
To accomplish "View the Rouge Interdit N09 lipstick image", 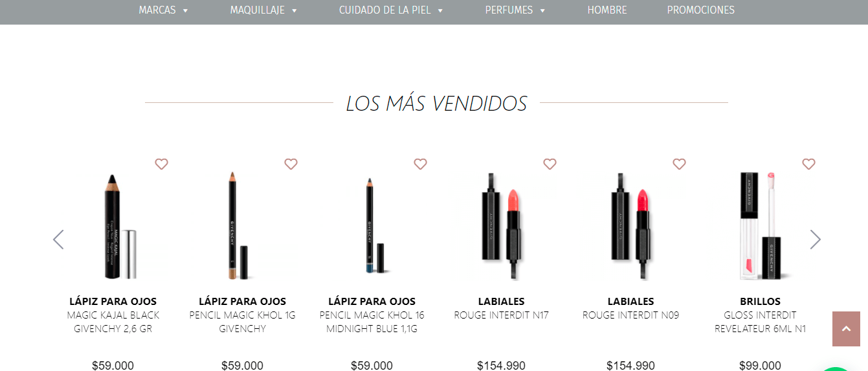I will click(631, 225).
